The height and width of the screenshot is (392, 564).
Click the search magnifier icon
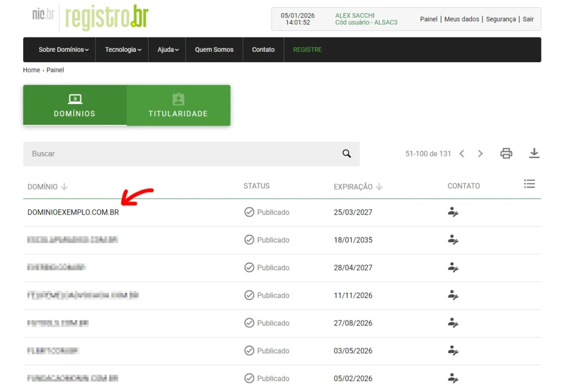coord(346,154)
